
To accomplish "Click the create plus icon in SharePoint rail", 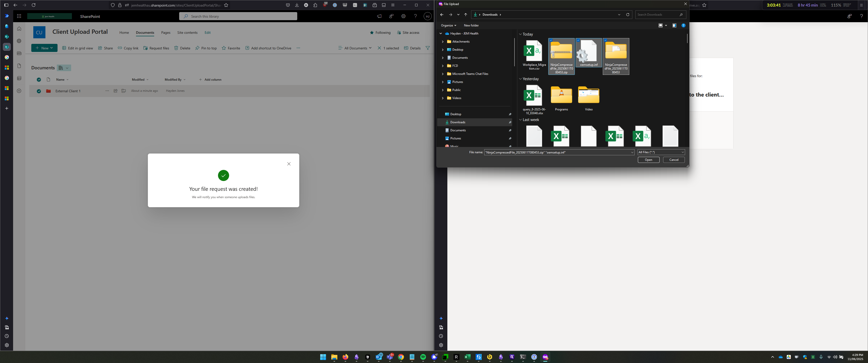I will pyautogui.click(x=19, y=91).
